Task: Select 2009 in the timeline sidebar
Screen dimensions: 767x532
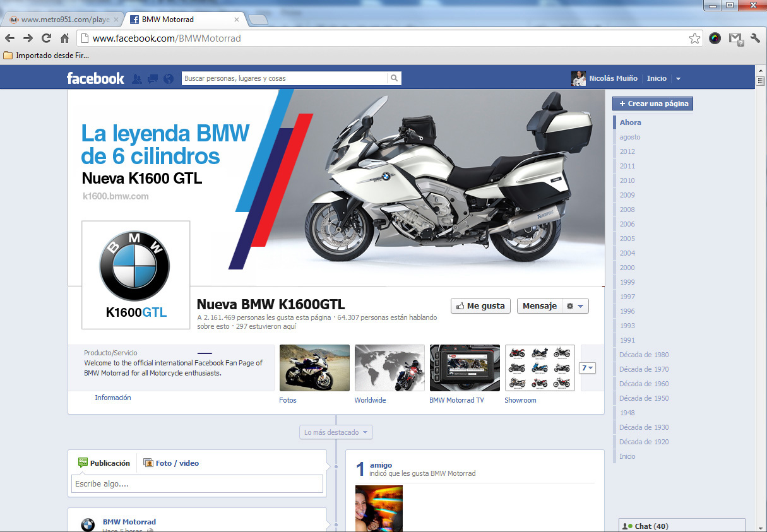Action: click(627, 195)
